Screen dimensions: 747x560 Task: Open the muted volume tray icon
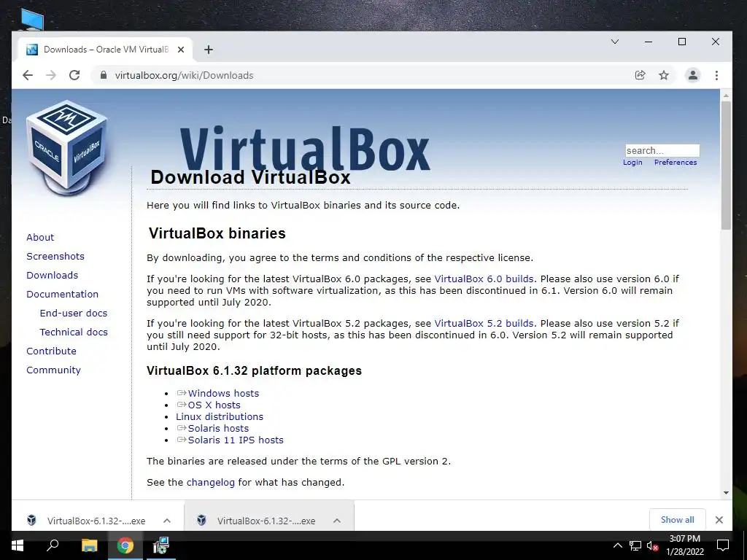point(653,545)
